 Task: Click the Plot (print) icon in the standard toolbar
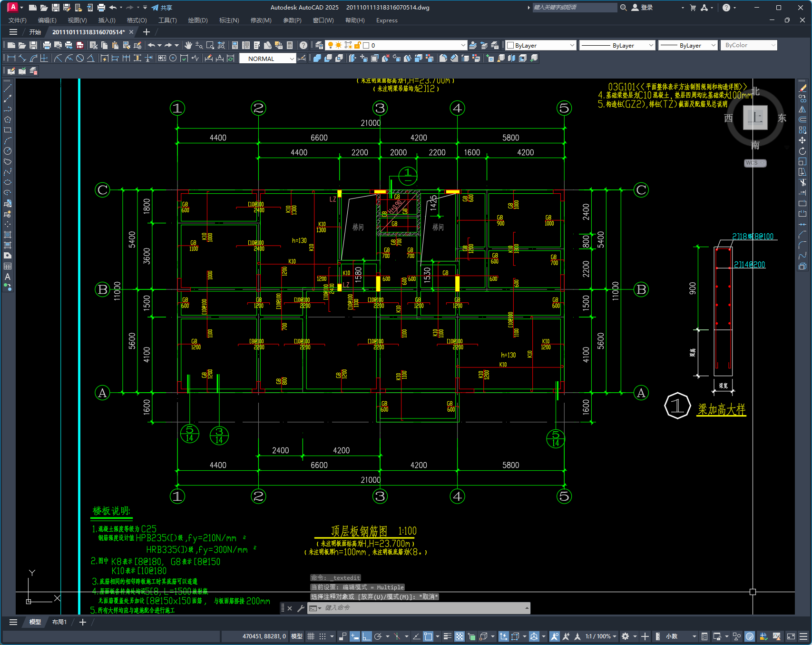pos(47,45)
